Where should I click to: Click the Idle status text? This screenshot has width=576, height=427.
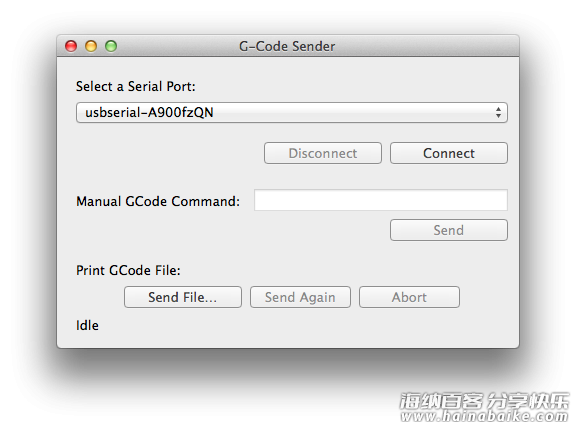[87, 326]
